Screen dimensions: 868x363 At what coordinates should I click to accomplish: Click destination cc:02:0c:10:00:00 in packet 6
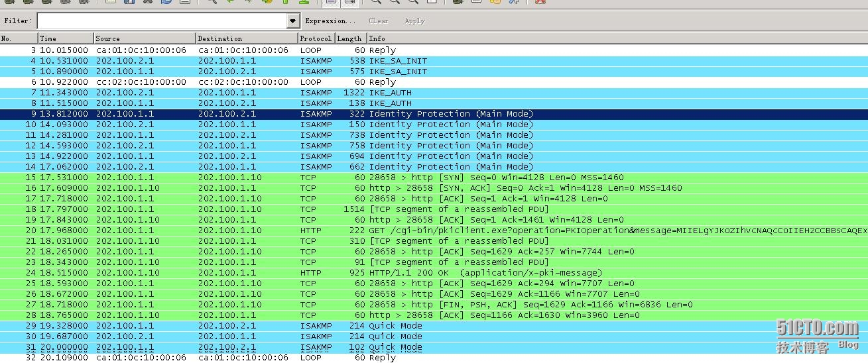click(x=243, y=82)
